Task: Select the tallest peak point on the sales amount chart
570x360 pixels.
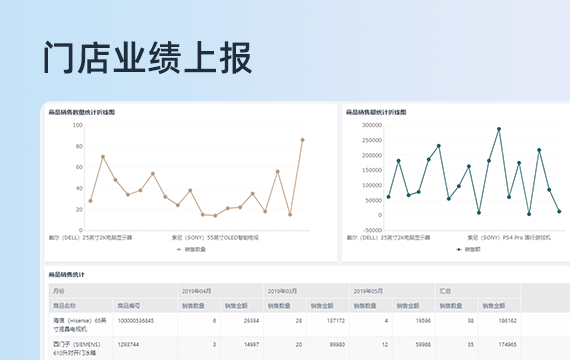Action: (499, 129)
